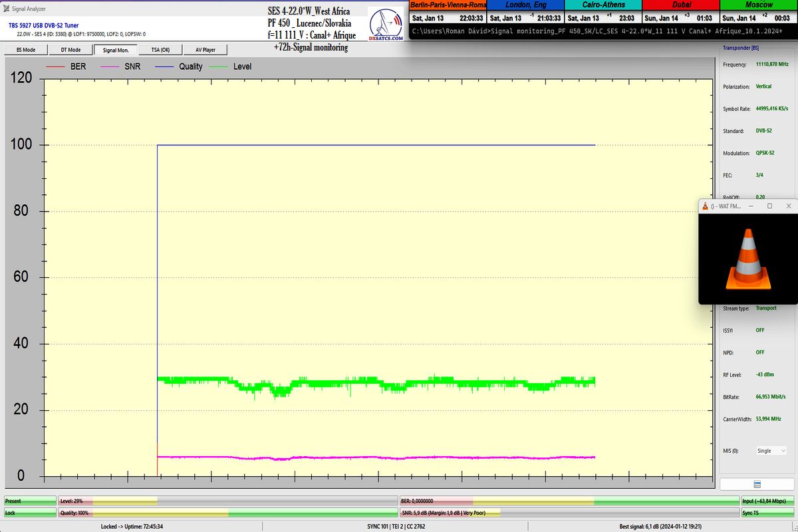Toggle the Present status indicator
Viewport: 798px width, 532px height.
pyautogui.click(x=29, y=501)
